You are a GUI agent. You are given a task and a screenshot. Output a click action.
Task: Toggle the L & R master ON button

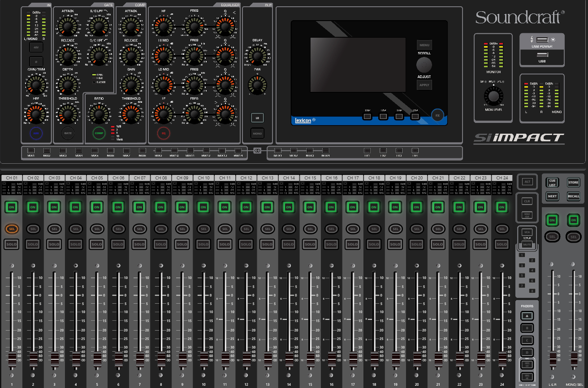552,220
